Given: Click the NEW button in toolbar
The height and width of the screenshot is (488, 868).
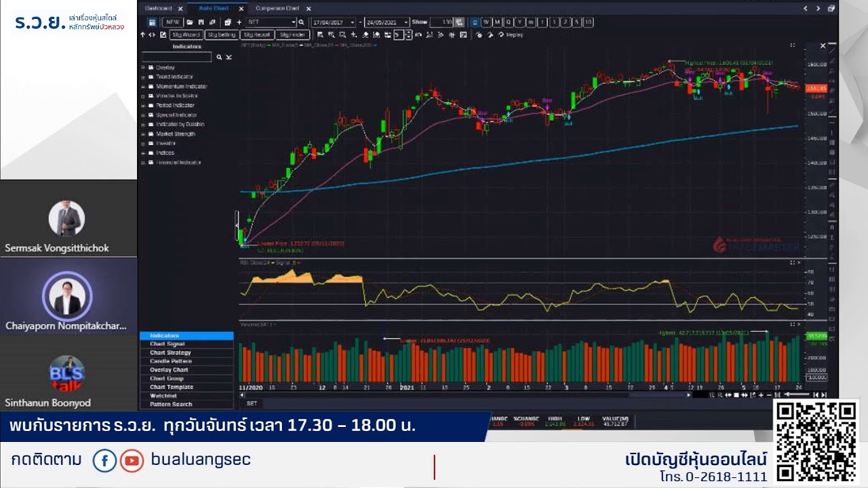Looking at the screenshot, I should click(x=173, y=22).
